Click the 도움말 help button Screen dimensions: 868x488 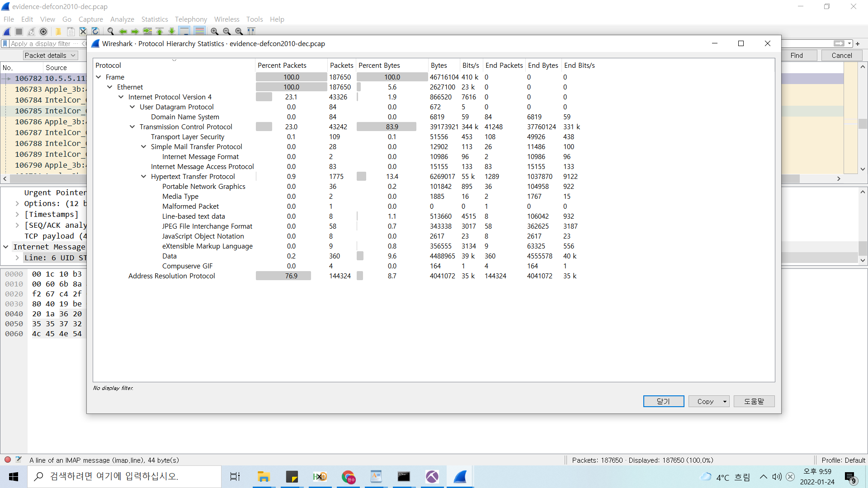point(754,401)
